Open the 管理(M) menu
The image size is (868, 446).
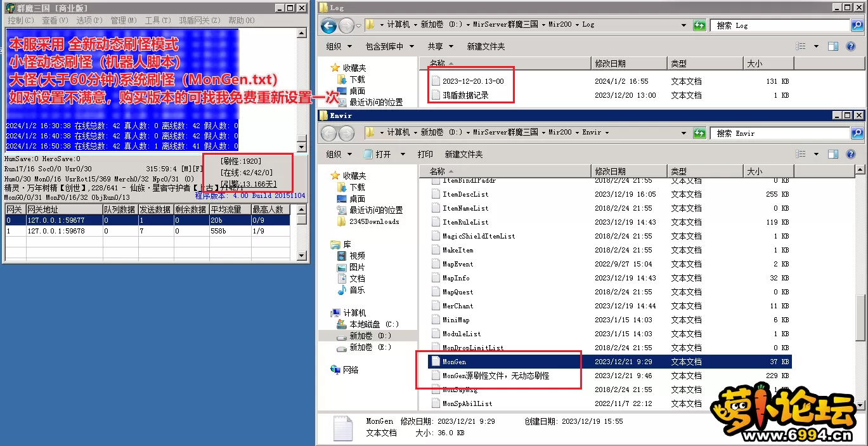point(124,20)
